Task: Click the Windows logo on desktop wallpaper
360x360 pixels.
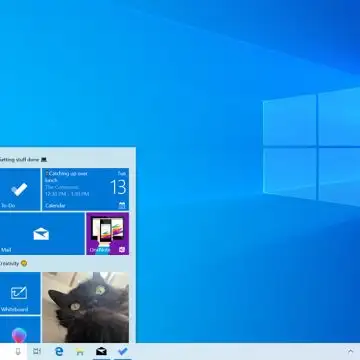Action: [311, 147]
